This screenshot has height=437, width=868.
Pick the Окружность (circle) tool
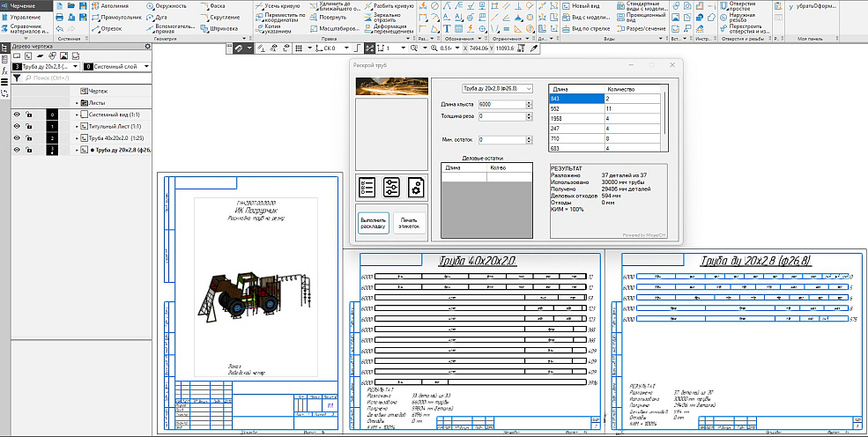164,5
